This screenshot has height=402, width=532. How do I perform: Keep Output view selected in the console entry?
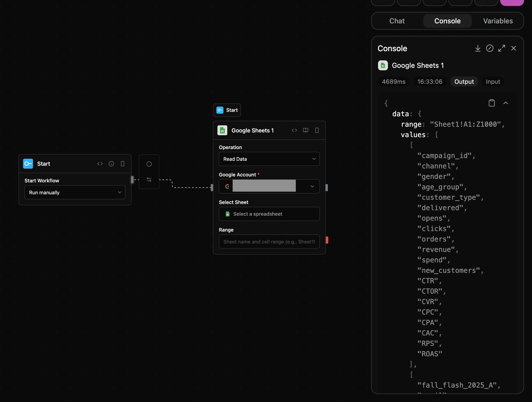coord(464,81)
